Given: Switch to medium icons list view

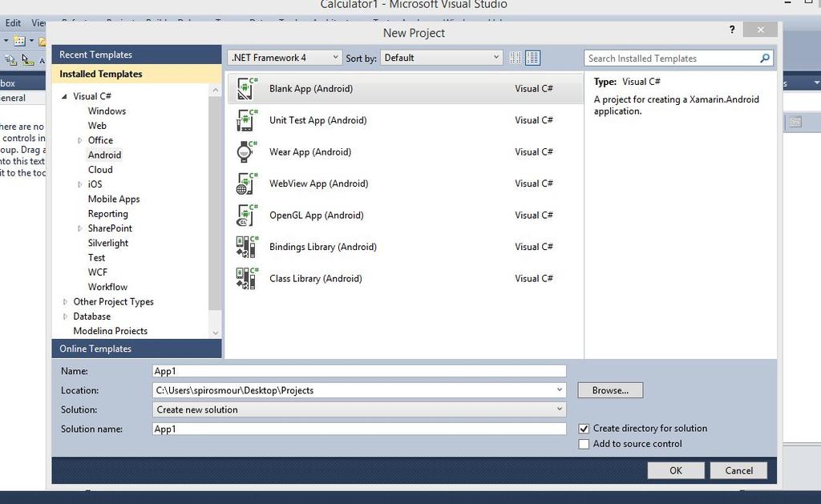Looking at the screenshot, I should pyautogui.click(x=532, y=58).
